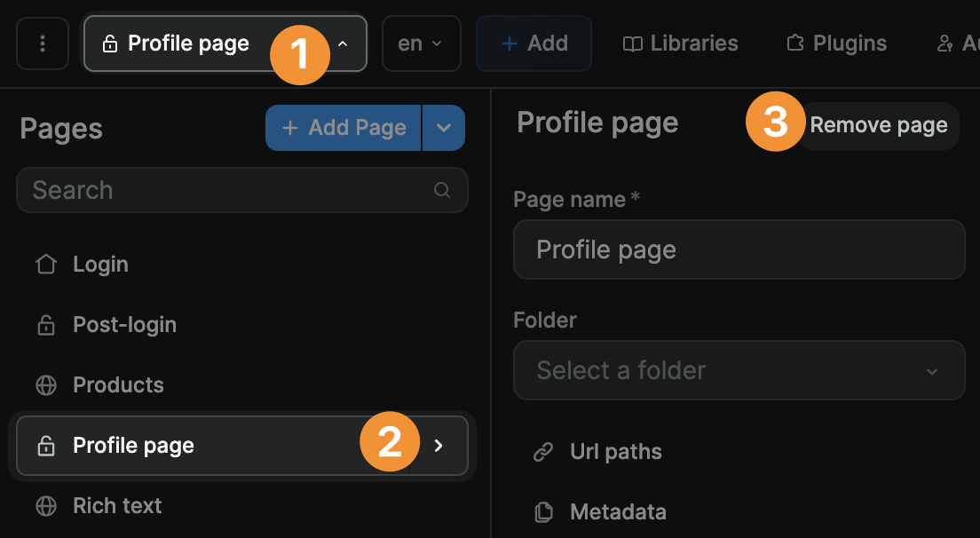Click the Url paths link icon

tap(542, 451)
